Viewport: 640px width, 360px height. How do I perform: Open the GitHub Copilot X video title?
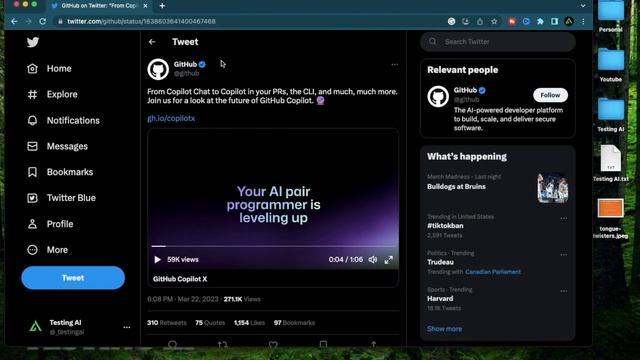coord(180,279)
